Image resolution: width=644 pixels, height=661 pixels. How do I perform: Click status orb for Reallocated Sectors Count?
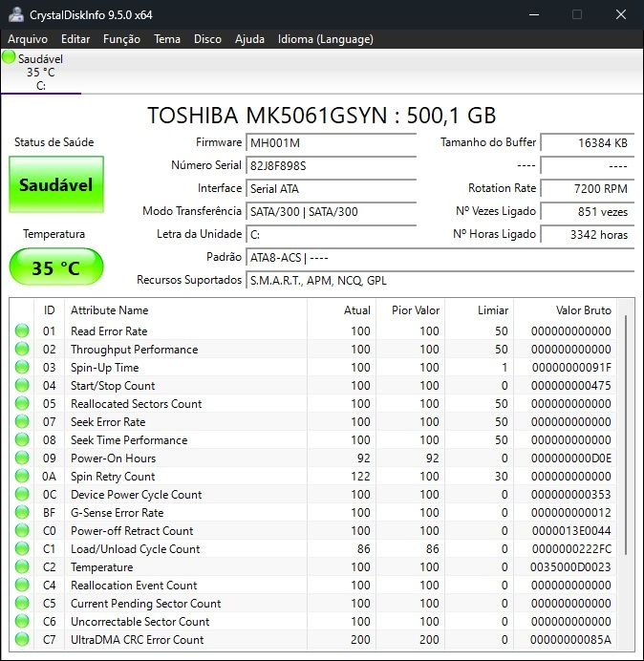coord(22,403)
